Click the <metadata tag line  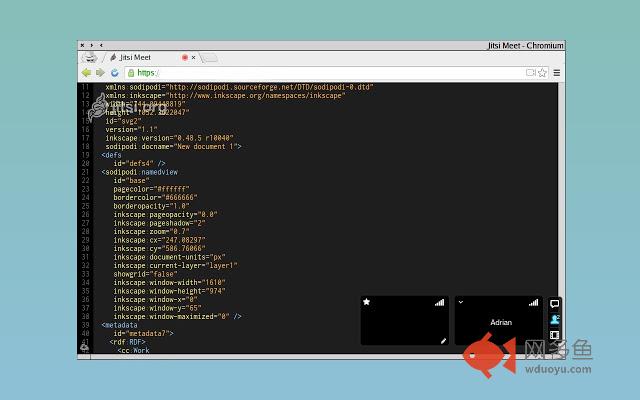pyautogui.click(x=120, y=325)
